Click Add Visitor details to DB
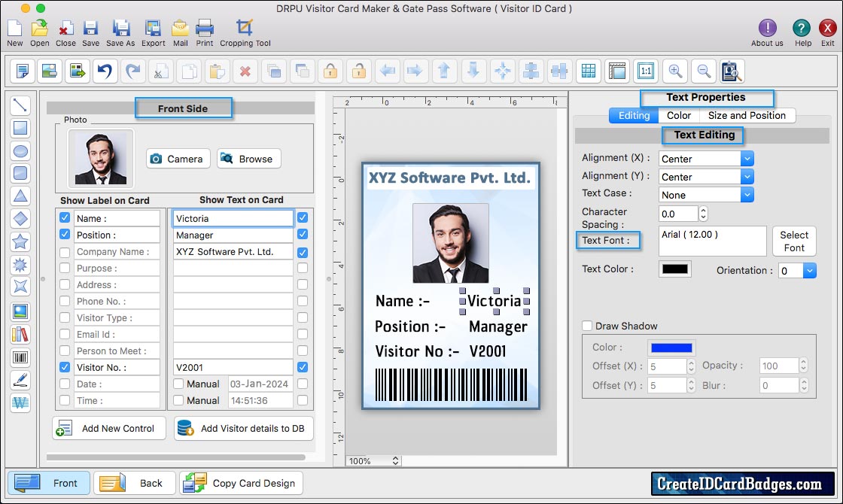This screenshot has height=504, width=843. click(244, 428)
